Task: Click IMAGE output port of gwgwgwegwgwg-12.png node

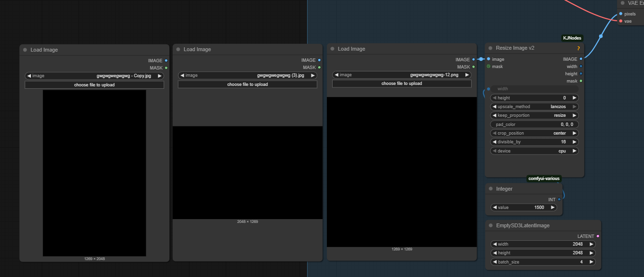Action: [x=474, y=59]
